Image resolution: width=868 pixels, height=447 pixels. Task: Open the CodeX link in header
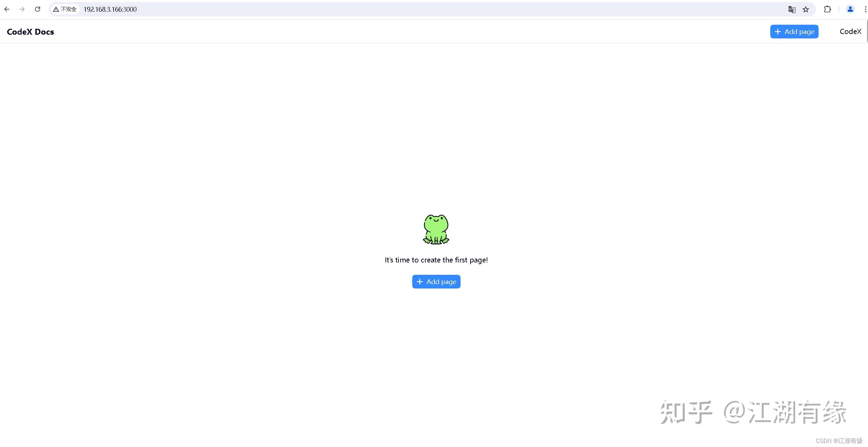(x=850, y=32)
